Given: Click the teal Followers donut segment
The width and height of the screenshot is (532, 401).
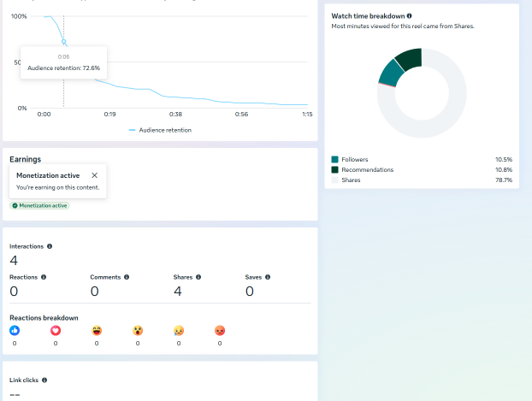Looking at the screenshot, I should (x=391, y=74).
